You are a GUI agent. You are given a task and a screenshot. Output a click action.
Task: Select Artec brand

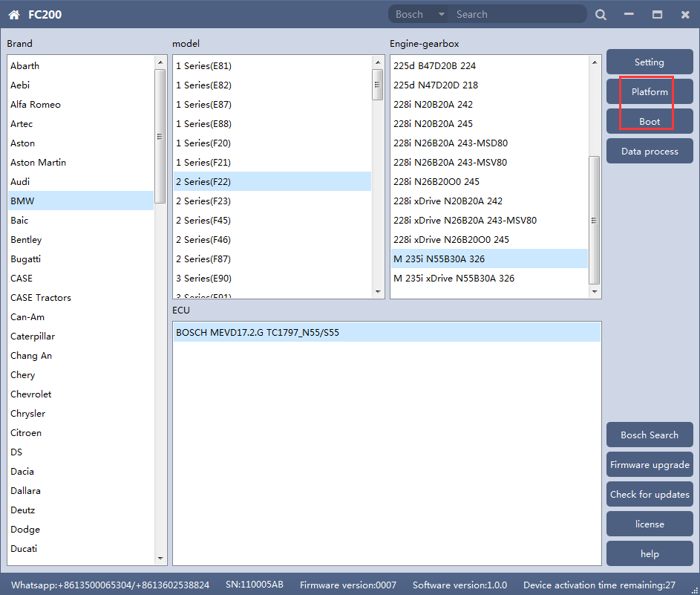pyautogui.click(x=81, y=124)
